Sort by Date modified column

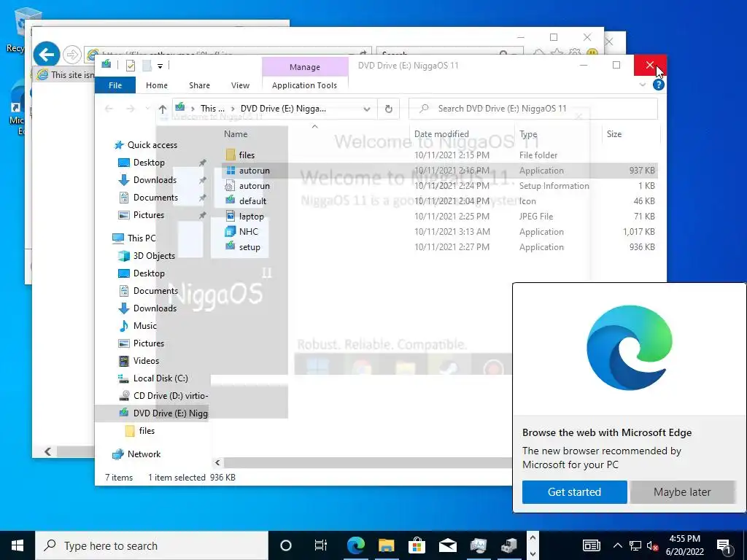click(441, 134)
